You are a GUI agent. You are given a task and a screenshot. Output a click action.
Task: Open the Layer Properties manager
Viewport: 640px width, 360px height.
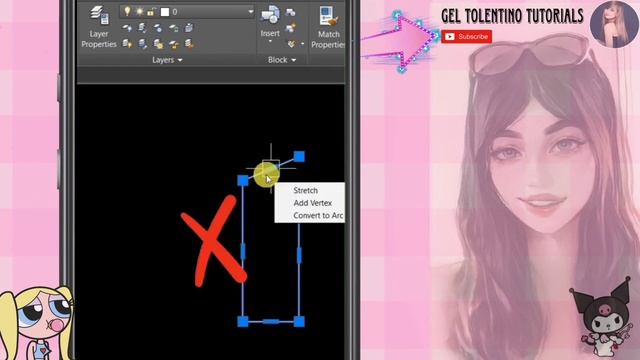pos(99,27)
